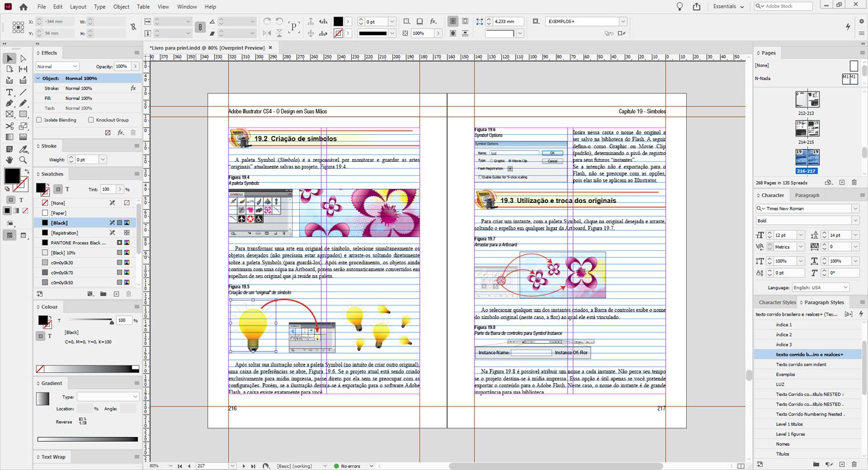Screen dimensions: 868x470
Task: Toggle formatting affects text in Swatches panel
Action: pos(67,189)
